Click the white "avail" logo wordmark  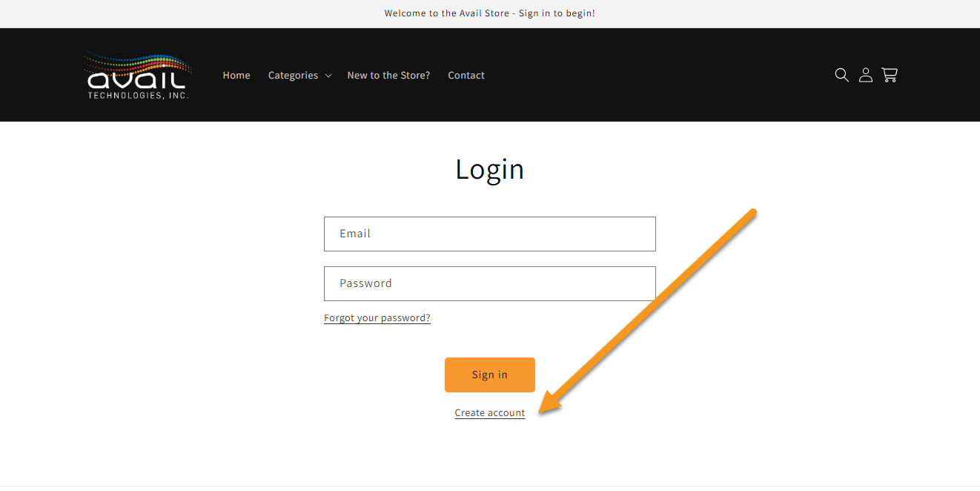[136, 80]
